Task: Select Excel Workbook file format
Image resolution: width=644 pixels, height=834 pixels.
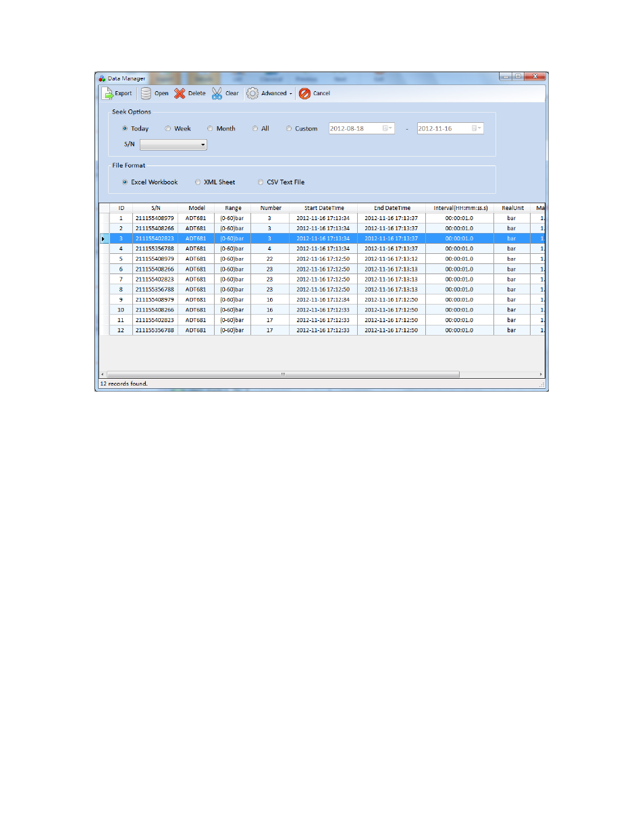Action: pos(125,182)
